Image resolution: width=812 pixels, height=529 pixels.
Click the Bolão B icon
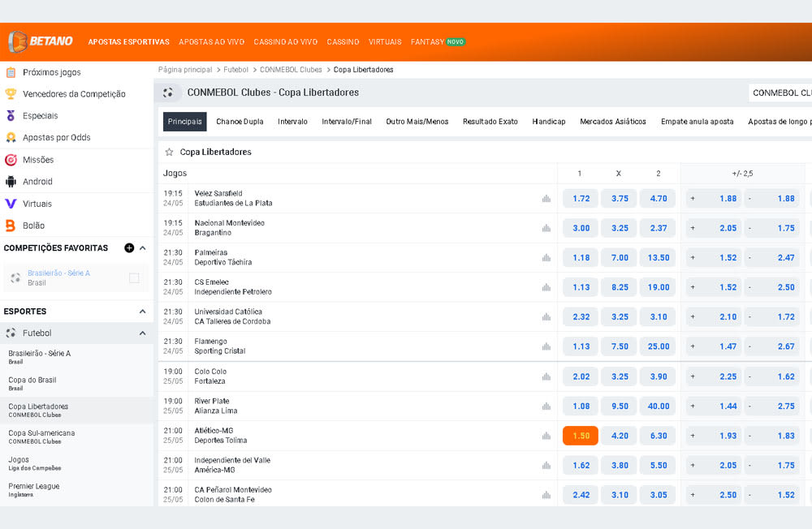pyautogui.click(x=11, y=226)
